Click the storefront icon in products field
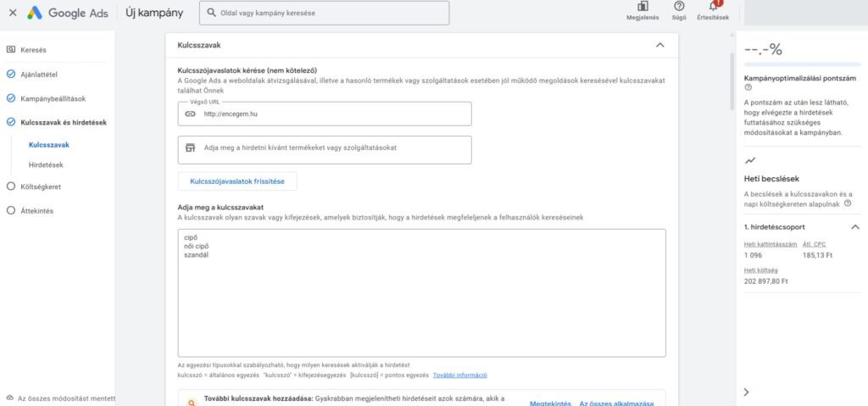 tap(190, 147)
